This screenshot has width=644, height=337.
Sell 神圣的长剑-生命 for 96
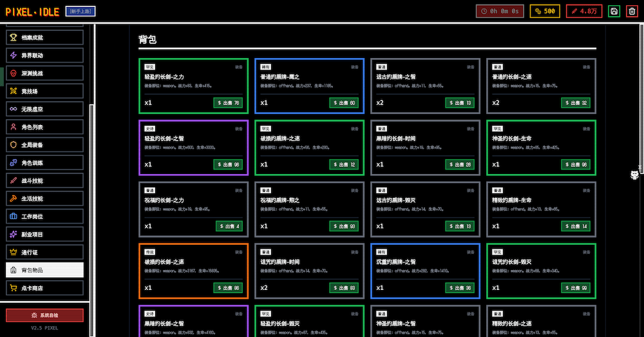point(576,165)
